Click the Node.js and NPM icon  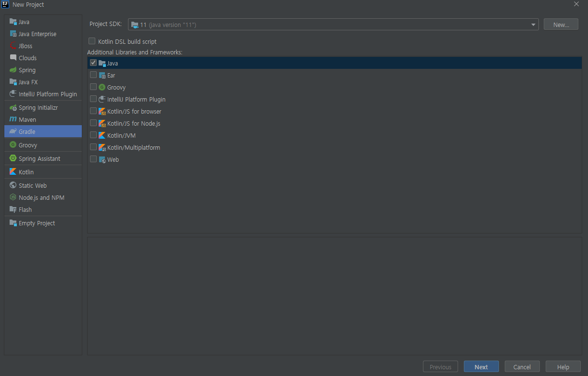[13, 197]
